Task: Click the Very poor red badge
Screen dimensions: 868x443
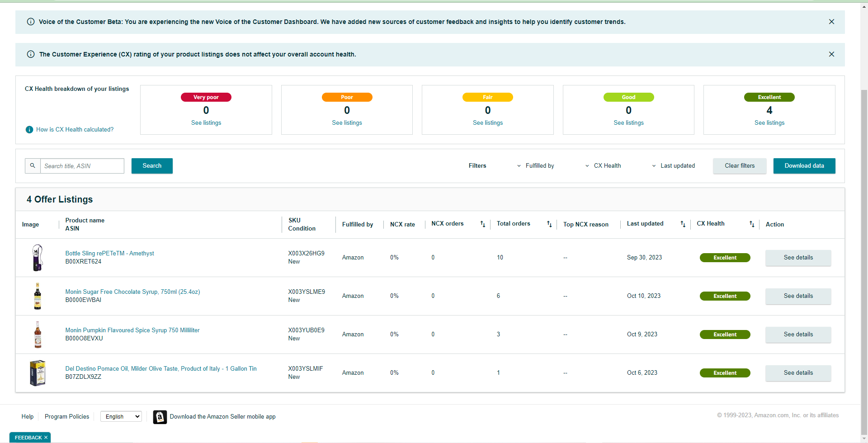Action: 206,97
